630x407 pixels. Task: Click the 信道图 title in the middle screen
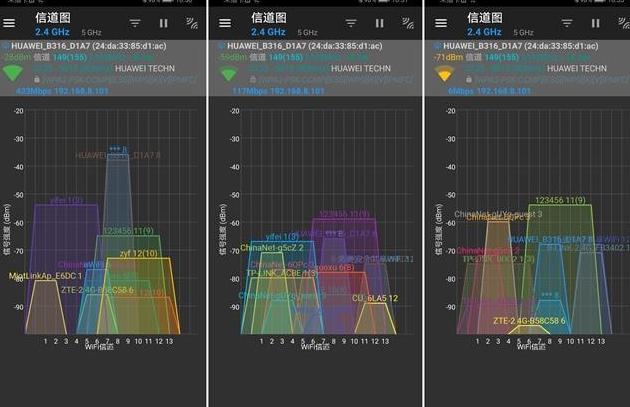(269, 17)
